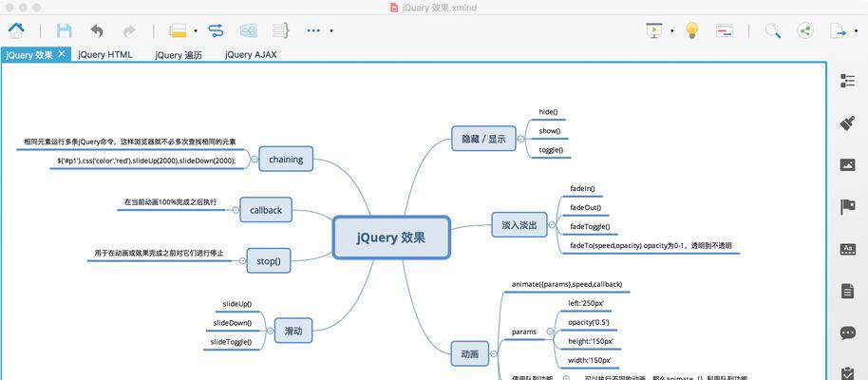The height and width of the screenshot is (380, 868).
Task: Expand arrow next to ellipsis menu
Action: click(x=331, y=31)
